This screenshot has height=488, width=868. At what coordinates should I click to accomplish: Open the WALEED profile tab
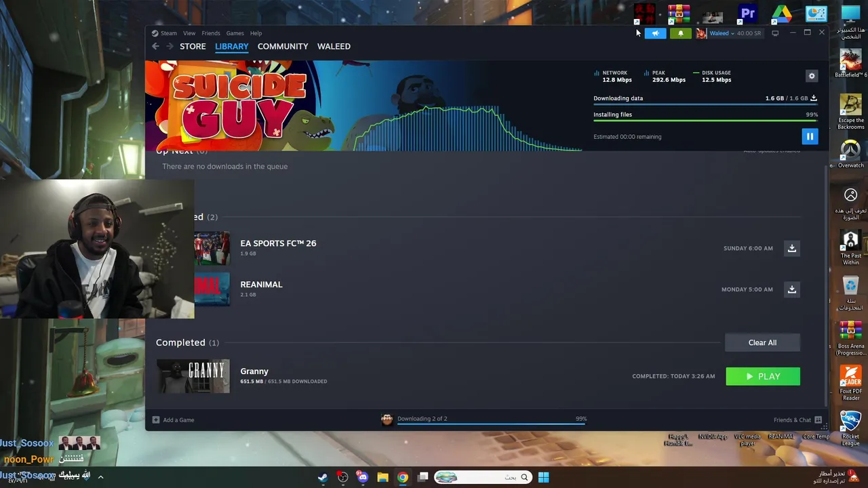pos(334,46)
